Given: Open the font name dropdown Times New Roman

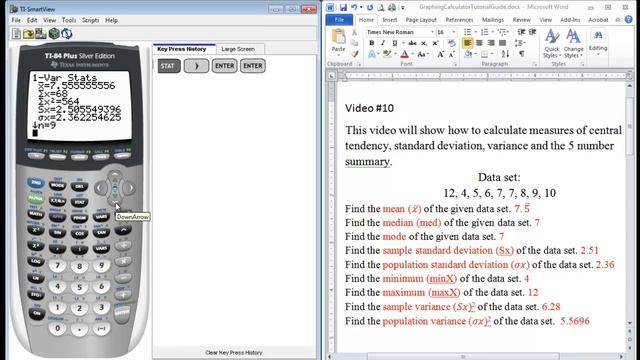Looking at the screenshot, I should (x=432, y=32).
